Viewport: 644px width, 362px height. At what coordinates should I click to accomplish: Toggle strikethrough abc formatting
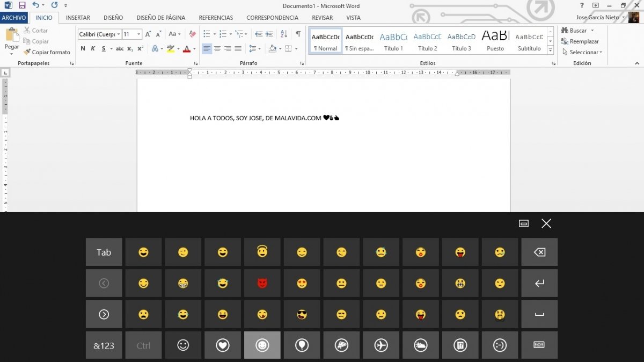120,48
